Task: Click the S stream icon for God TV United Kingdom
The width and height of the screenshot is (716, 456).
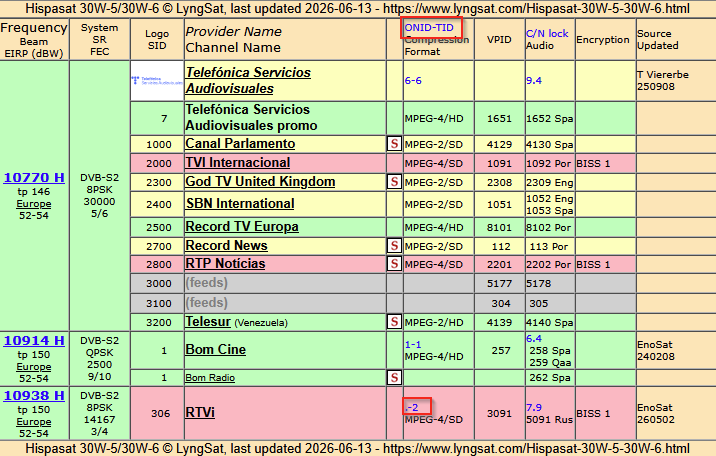Action: [394, 182]
